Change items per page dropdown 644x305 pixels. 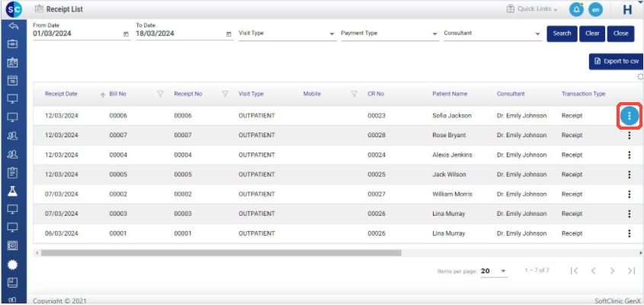(x=494, y=271)
